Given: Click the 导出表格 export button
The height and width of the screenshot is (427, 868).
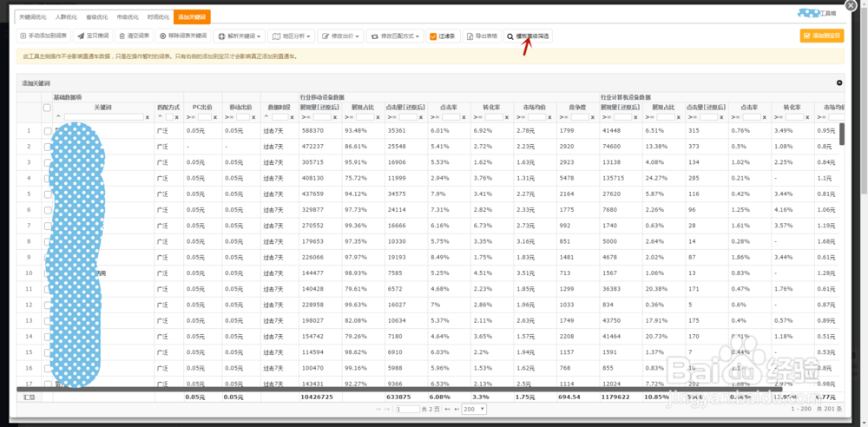Looking at the screenshot, I should [x=482, y=36].
